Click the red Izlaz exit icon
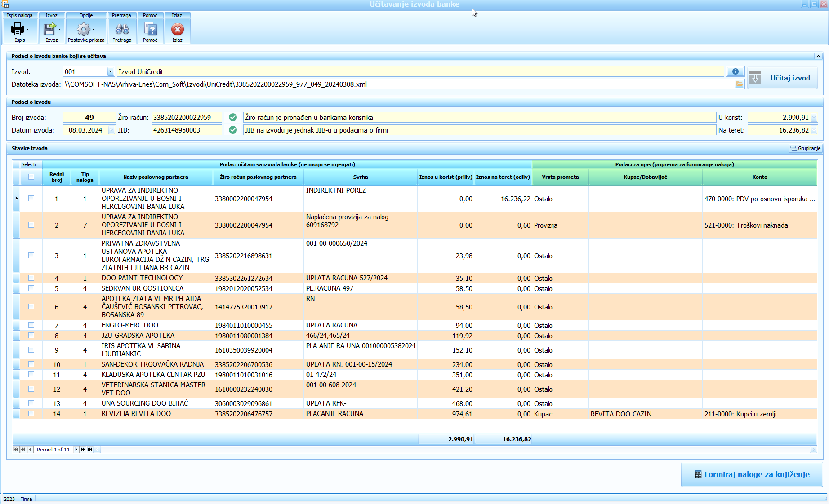Screen dimensions: 829x504 click(178, 30)
